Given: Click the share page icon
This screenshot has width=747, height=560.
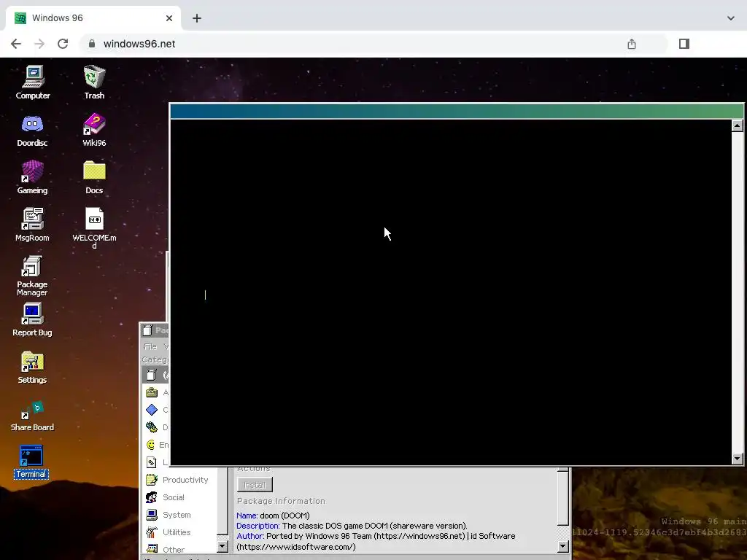Looking at the screenshot, I should (632, 44).
